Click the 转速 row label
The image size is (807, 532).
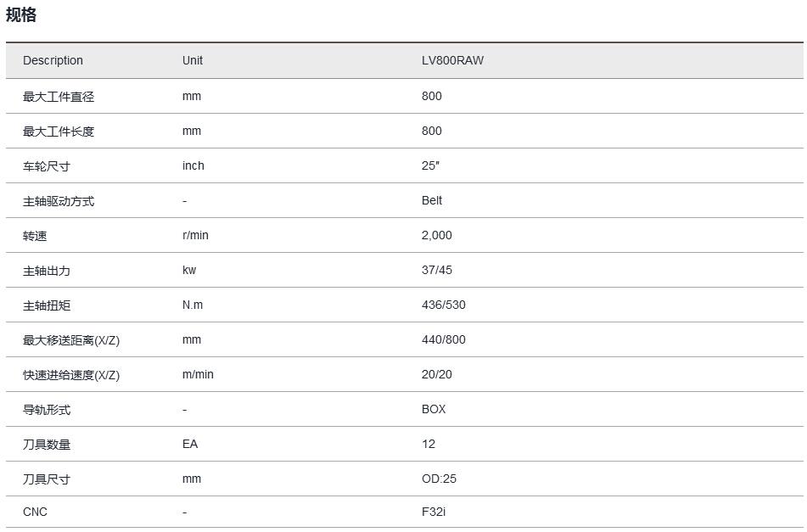(x=35, y=236)
